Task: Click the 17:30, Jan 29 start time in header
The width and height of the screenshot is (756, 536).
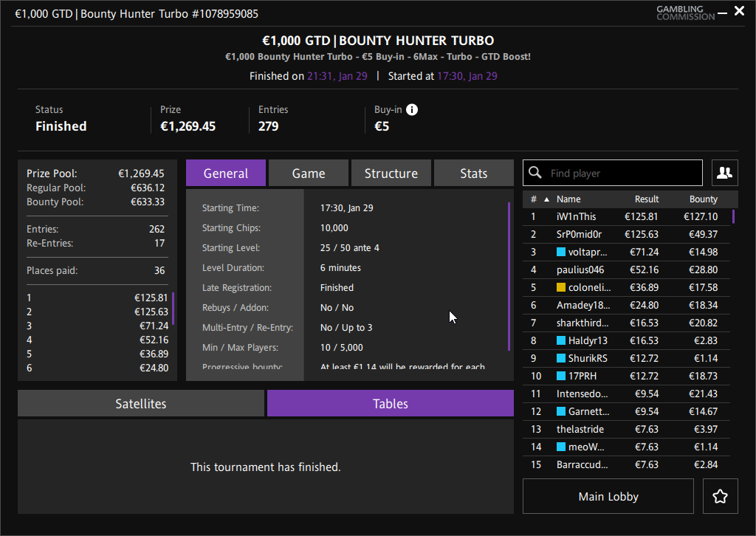Action: click(x=467, y=76)
